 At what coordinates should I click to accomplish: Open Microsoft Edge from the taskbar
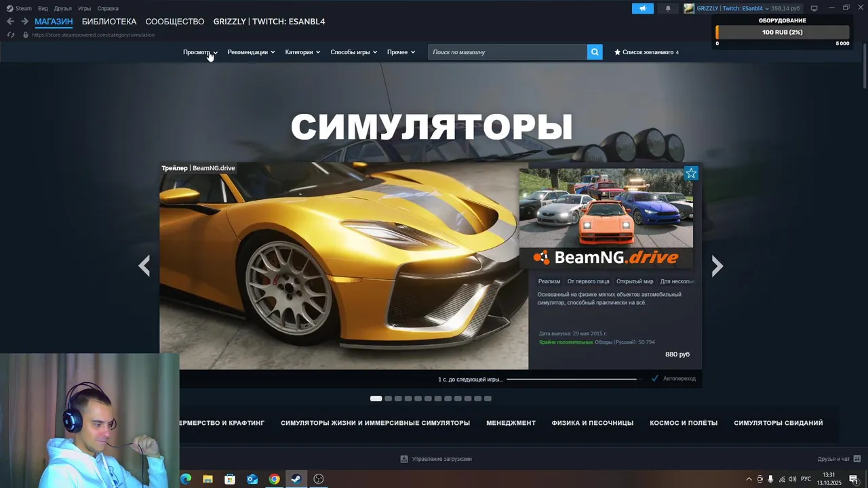[x=186, y=479]
